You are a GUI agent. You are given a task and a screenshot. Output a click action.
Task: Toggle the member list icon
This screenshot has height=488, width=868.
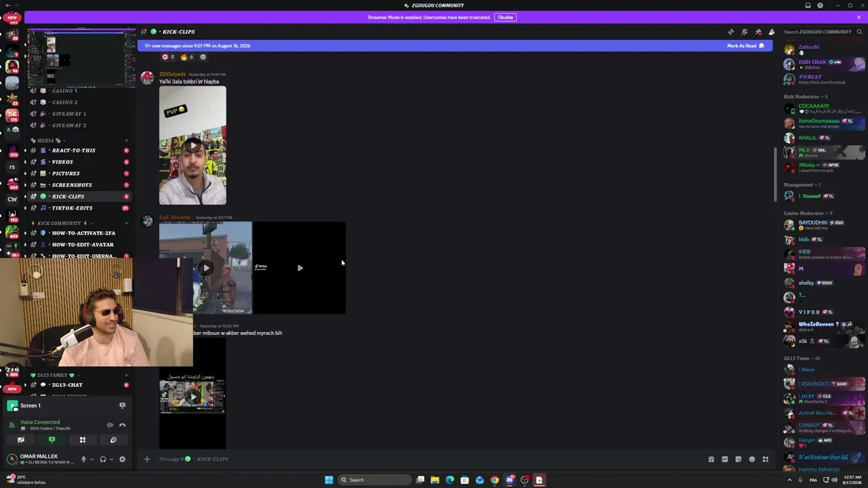[772, 32]
